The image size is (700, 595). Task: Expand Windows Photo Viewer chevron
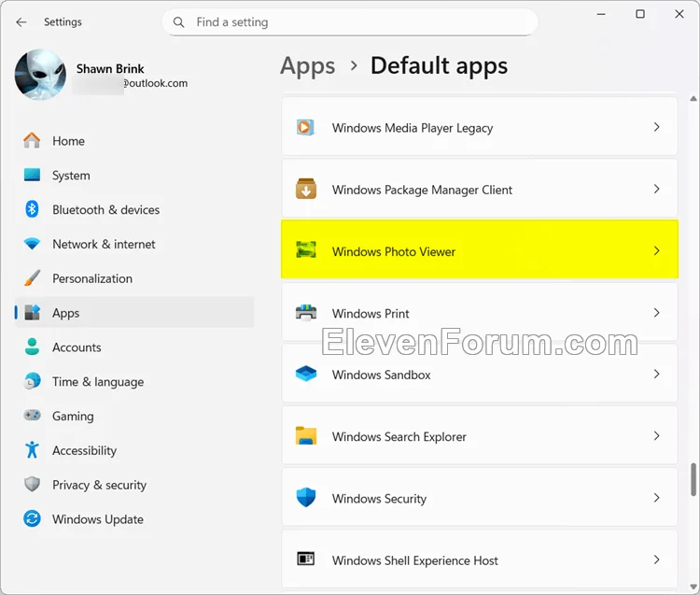657,251
